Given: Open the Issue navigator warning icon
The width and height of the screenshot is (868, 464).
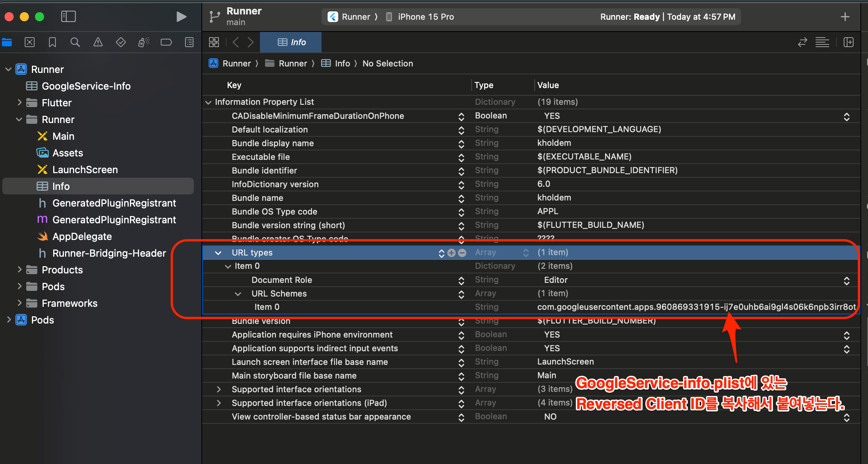Looking at the screenshot, I should click(x=98, y=42).
